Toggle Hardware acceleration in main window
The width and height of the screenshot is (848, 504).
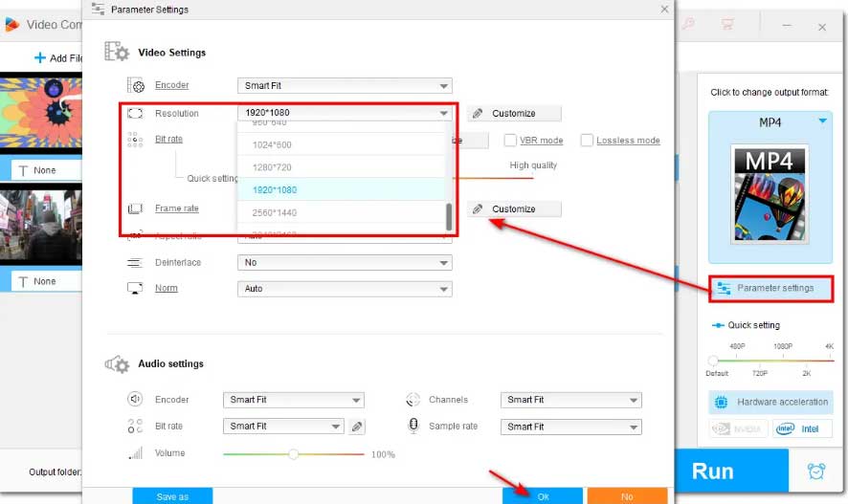[770, 402]
